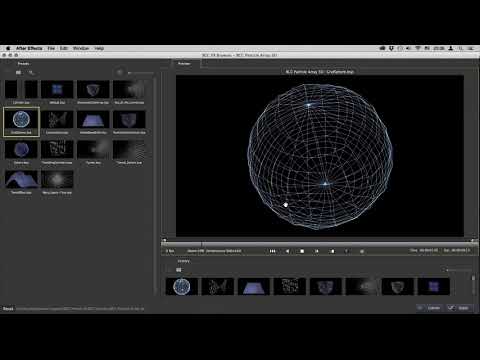Click the preview sphere in the viewer
This screenshot has width=480, height=360.
point(320,156)
